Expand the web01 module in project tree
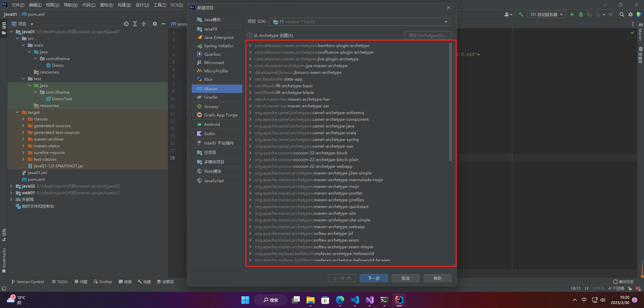Screen dimensions: 644x308 click(11, 193)
